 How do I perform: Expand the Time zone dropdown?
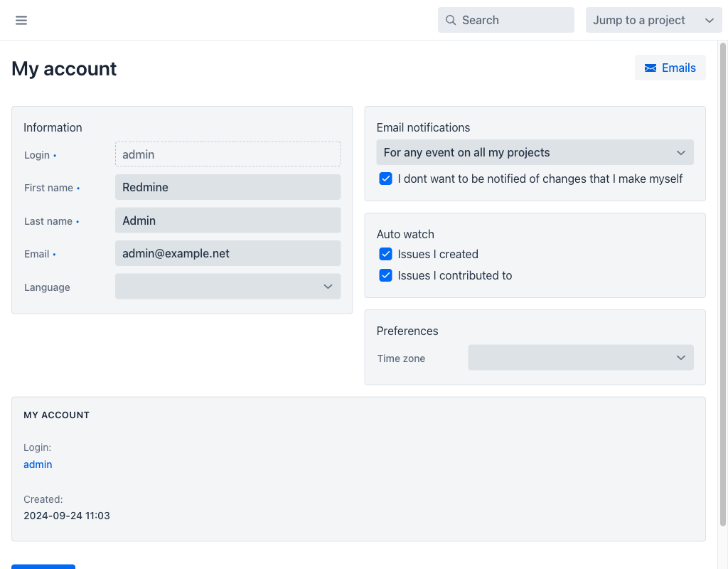click(x=580, y=358)
